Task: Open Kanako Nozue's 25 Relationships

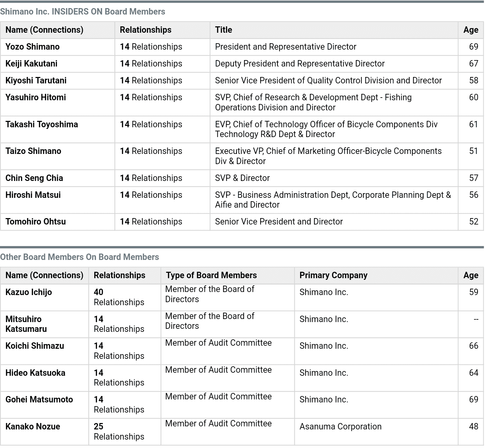Action: click(119, 432)
